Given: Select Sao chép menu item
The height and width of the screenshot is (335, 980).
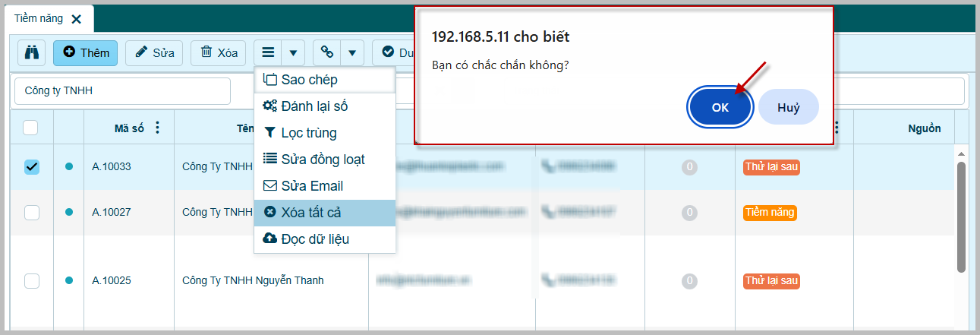Looking at the screenshot, I should (309, 80).
